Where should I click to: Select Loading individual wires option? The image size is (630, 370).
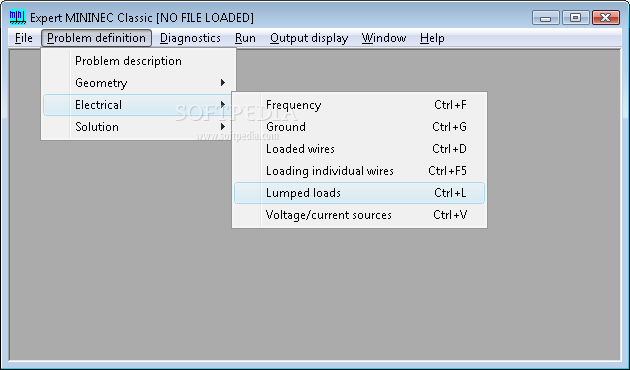click(x=359, y=171)
